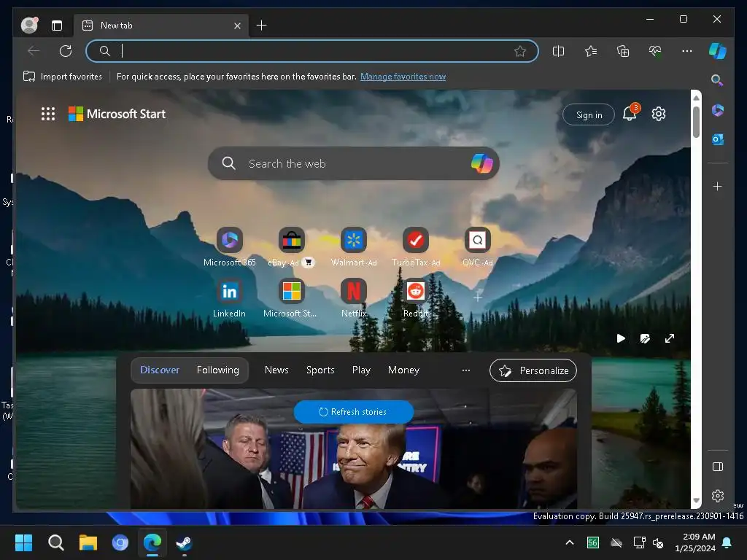This screenshot has height=560, width=747.
Task: Open File Explorer from the taskbar
Action: click(x=88, y=542)
